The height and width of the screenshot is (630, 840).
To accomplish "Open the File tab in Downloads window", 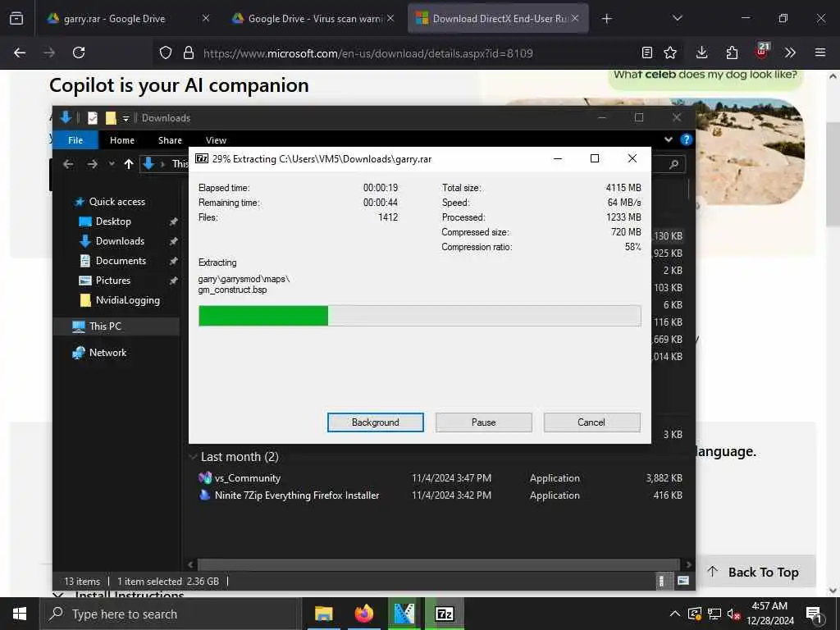I will point(75,139).
